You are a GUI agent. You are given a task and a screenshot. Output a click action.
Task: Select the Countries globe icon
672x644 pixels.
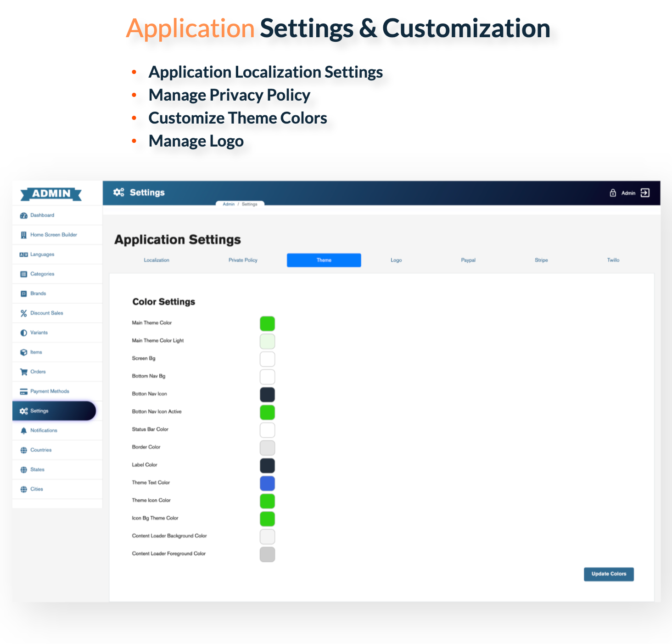coord(24,450)
